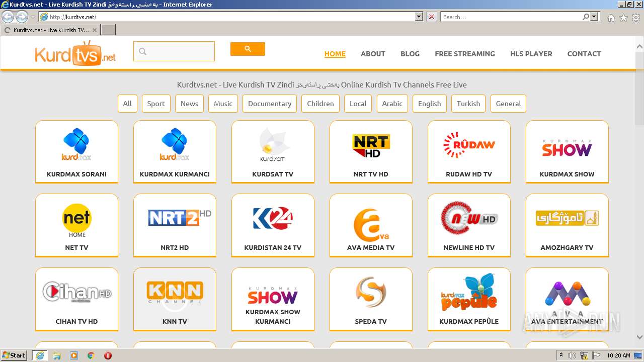Screen dimensions: 644x362
Task: Filter channels by All
Action: point(127,104)
